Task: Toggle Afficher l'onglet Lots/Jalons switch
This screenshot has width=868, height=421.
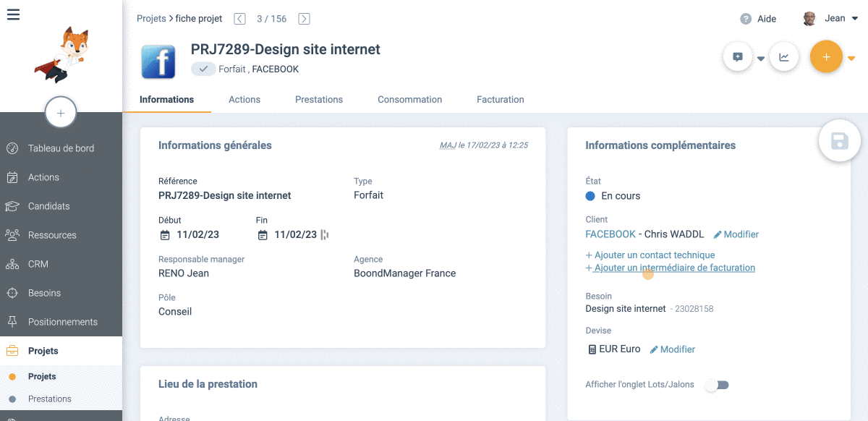Action: [x=718, y=385]
